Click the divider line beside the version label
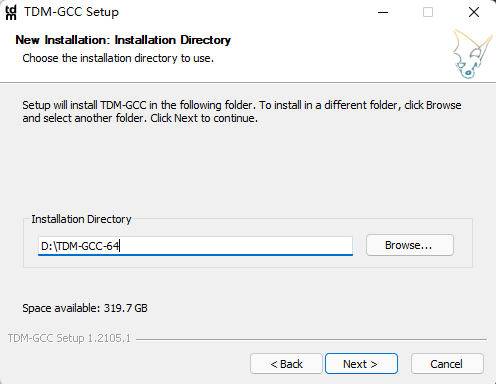 (x=311, y=339)
